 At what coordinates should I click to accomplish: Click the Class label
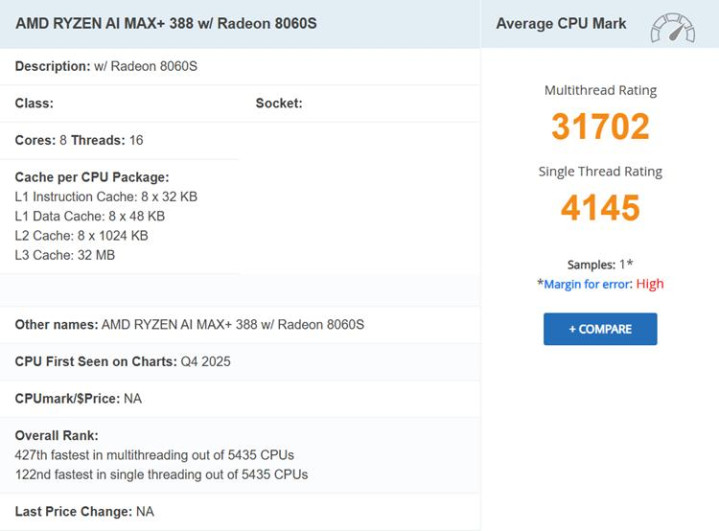34,103
